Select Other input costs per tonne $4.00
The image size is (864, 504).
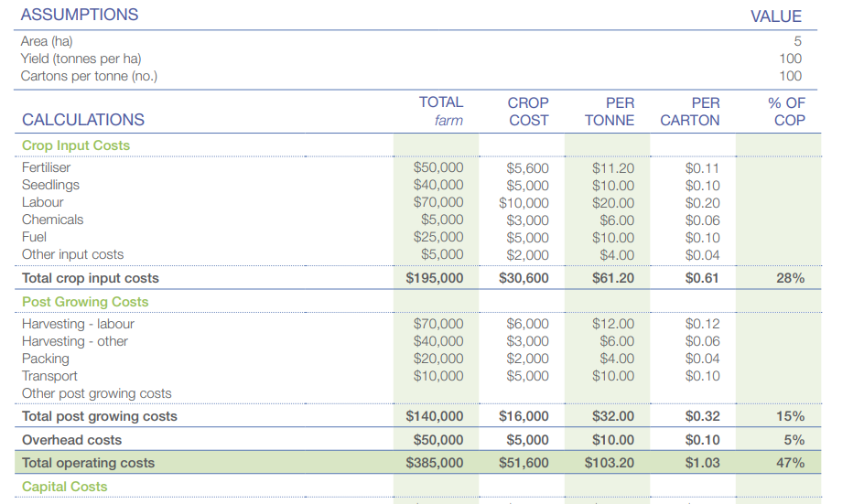coord(617,255)
